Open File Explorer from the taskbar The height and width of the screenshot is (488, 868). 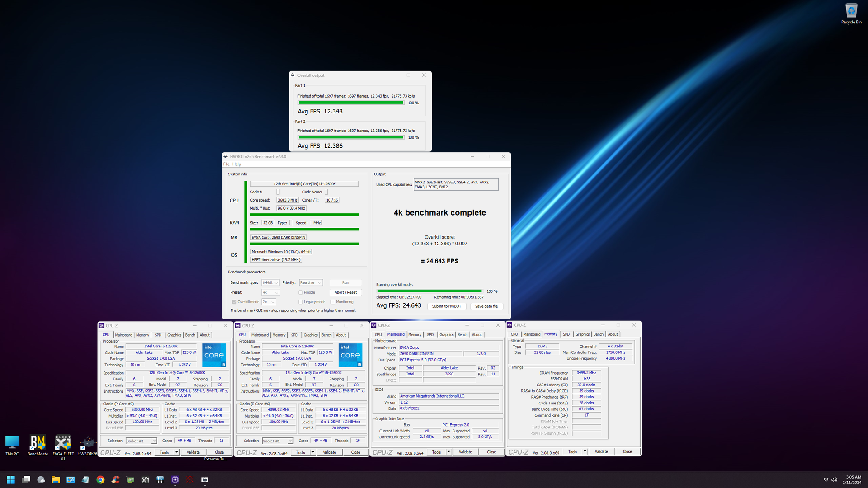coord(56,479)
